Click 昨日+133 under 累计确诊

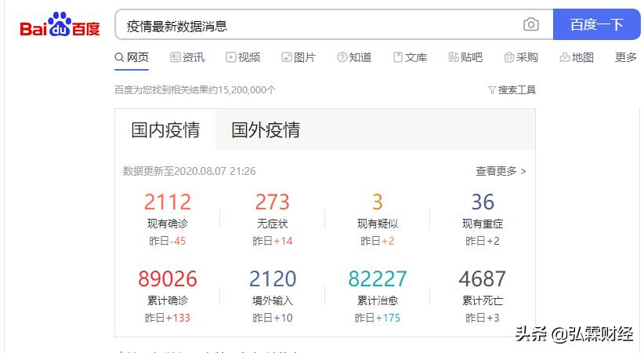tap(168, 318)
